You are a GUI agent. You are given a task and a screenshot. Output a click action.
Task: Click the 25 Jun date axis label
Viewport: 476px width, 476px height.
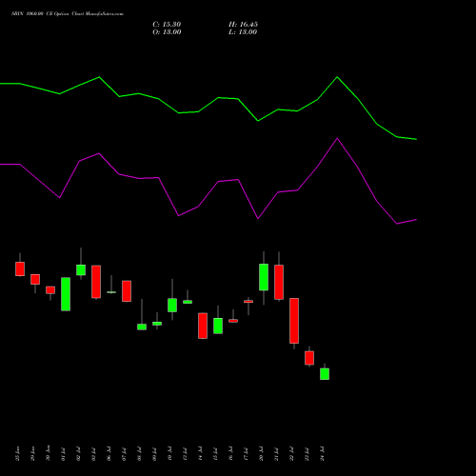[x=18, y=454]
